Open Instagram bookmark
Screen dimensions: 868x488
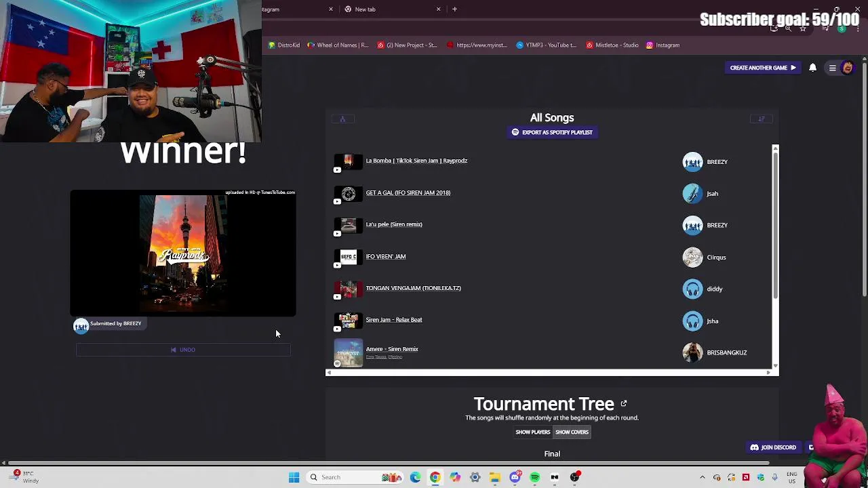[x=663, y=45]
